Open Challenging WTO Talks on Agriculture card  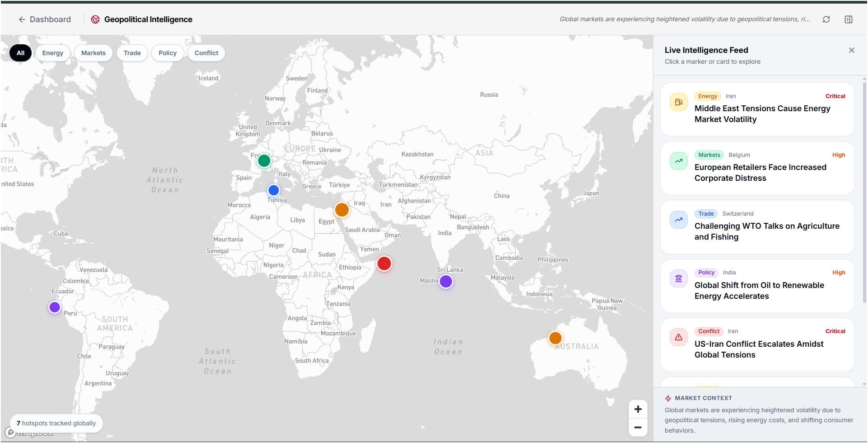(x=757, y=227)
